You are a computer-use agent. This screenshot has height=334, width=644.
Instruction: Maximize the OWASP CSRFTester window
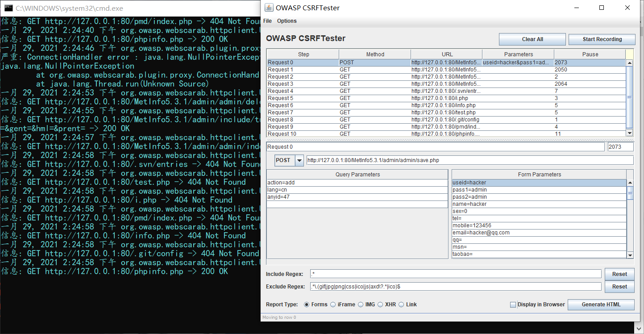[602, 8]
